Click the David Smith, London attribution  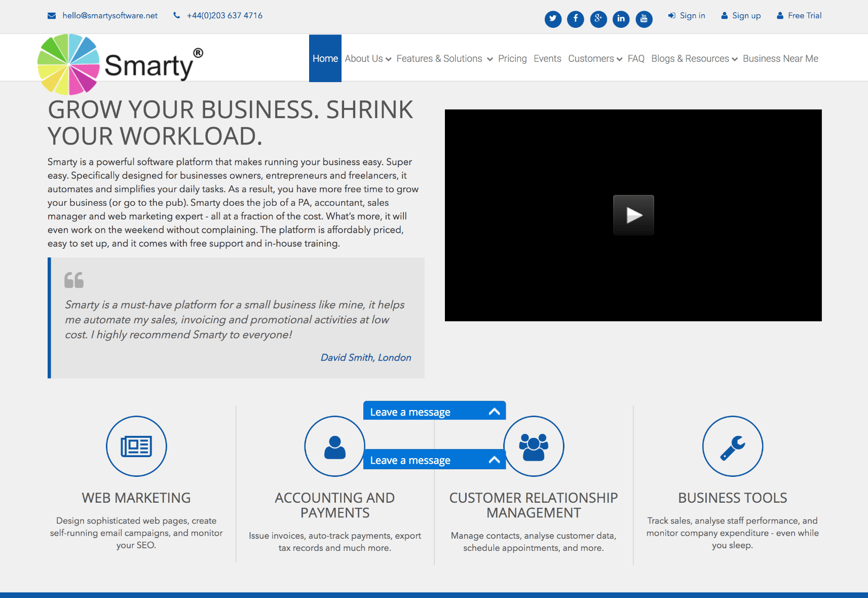tap(366, 358)
